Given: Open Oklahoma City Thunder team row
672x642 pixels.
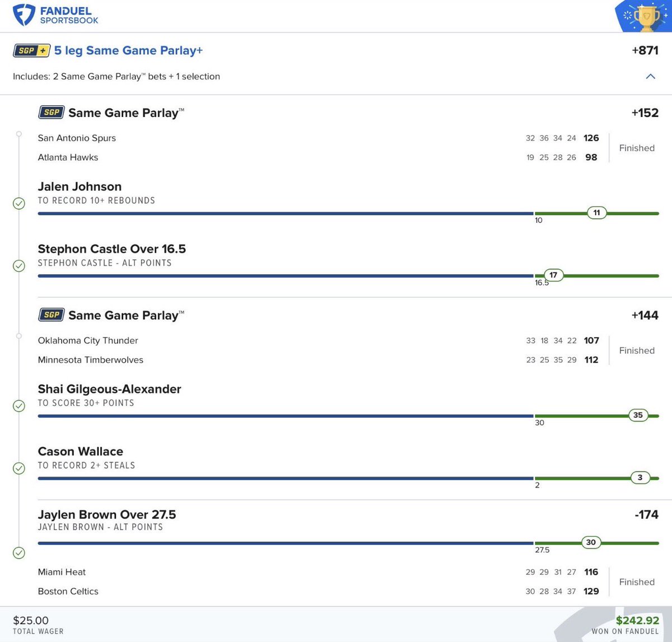Looking at the screenshot, I should 88,340.
